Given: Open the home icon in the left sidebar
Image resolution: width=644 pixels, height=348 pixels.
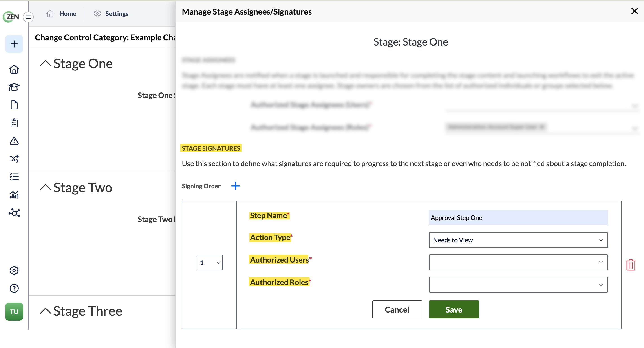Looking at the screenshot, I should (x=14, y=69).
